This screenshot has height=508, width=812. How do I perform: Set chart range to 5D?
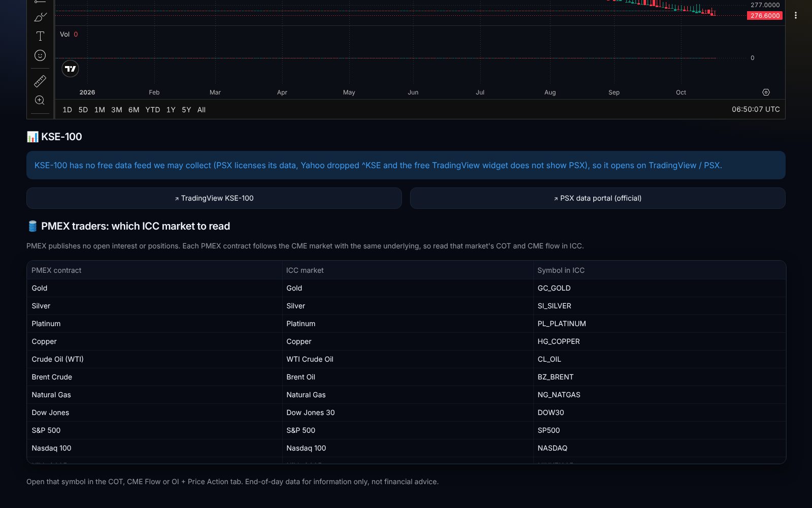tap(83, 110)
